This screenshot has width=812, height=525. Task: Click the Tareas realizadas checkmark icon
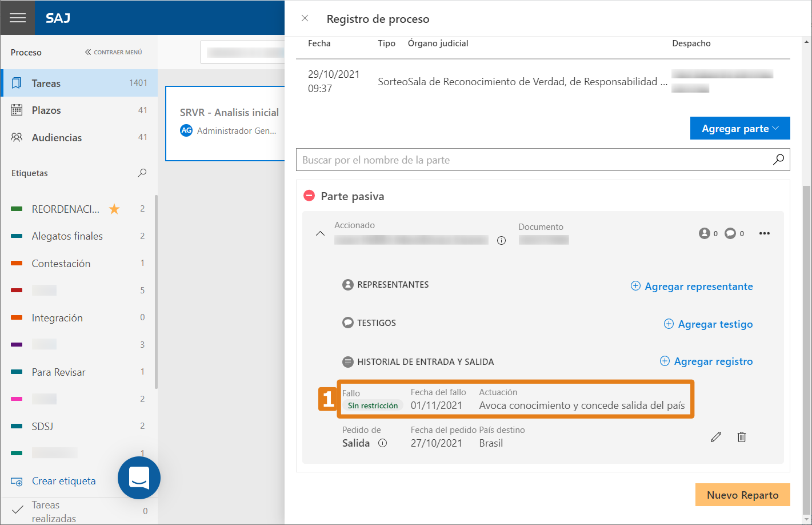(x=18, y=509)
